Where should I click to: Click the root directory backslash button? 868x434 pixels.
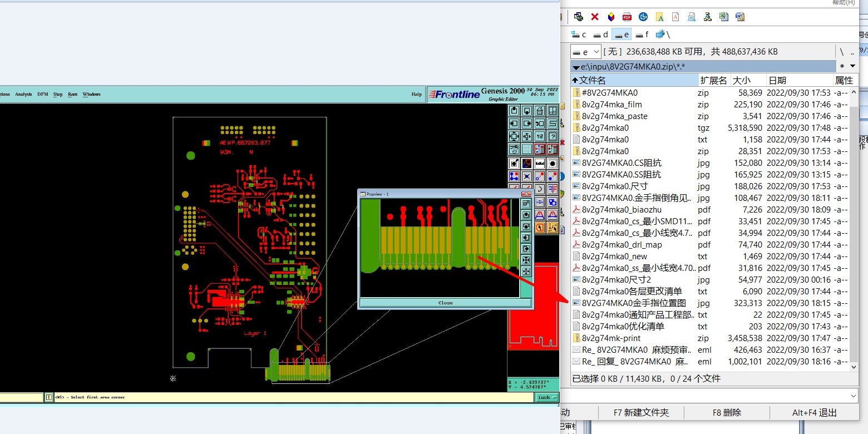tap(842, 52)
